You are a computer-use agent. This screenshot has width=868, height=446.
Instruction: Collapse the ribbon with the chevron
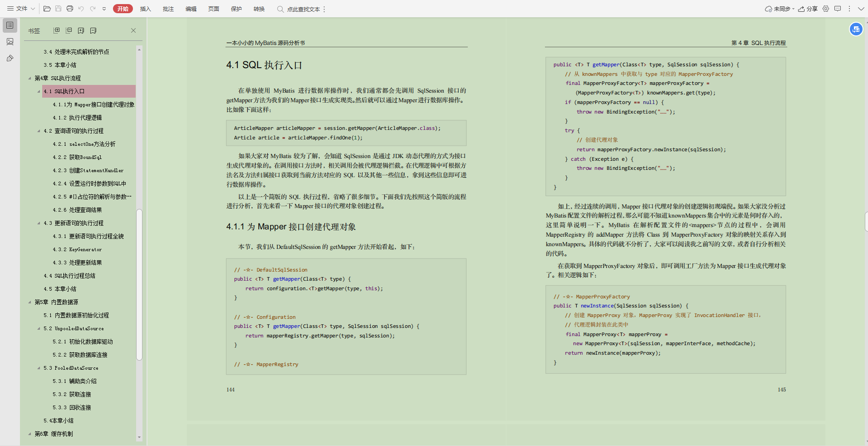click(x=861, y=9)
